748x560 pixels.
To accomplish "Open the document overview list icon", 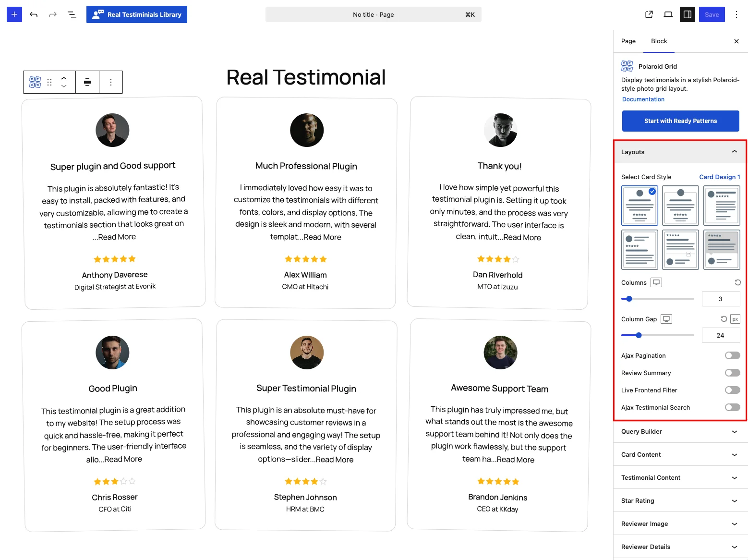I will 72,14.
